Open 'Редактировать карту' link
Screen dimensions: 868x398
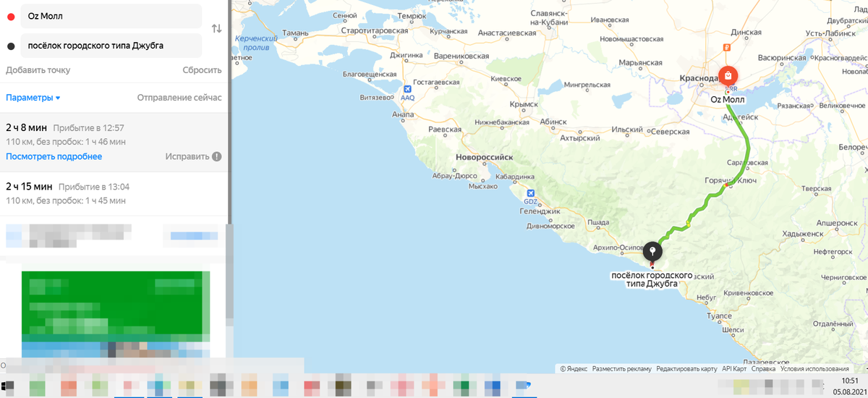click(x=686, y=369)
